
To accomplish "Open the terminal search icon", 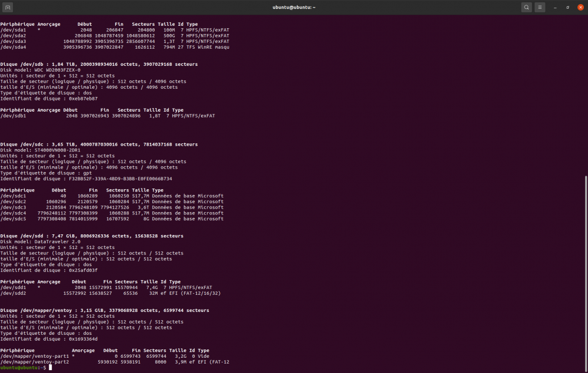I will tap(526, 7).
